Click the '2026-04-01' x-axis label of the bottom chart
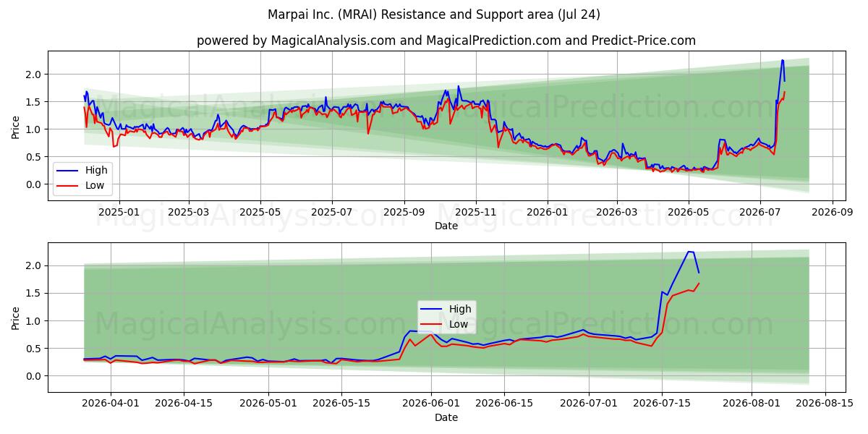868x434 pixels. click(111, 404)
